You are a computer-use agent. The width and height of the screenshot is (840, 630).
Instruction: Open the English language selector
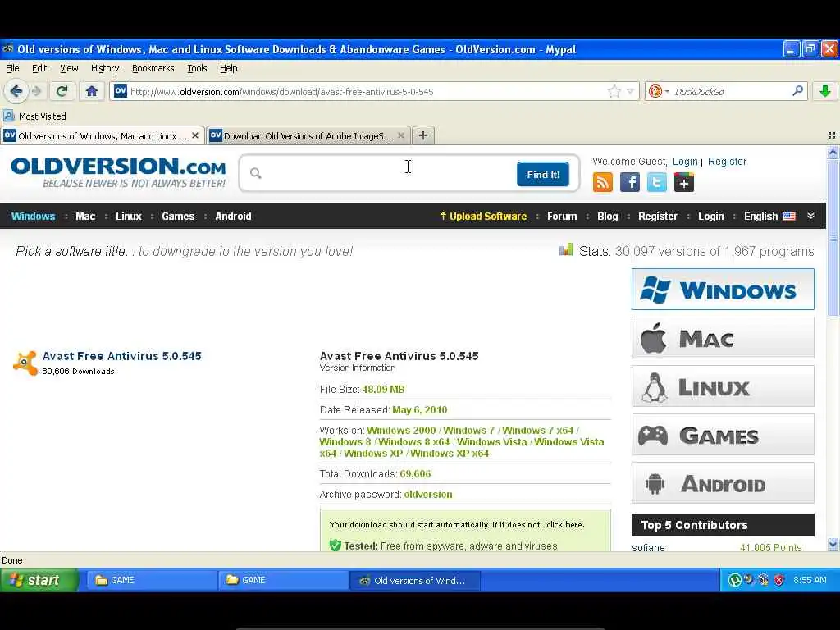[769, 216]
